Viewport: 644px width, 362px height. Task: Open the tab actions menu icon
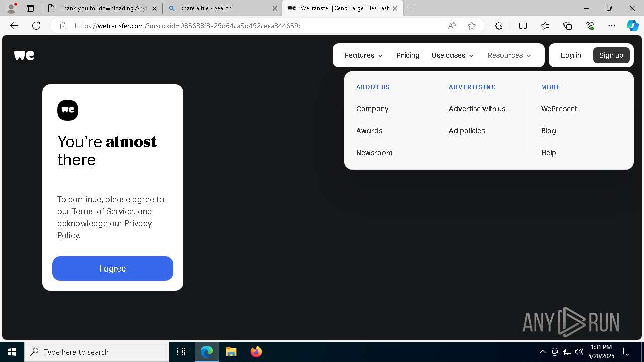point(30,8)
